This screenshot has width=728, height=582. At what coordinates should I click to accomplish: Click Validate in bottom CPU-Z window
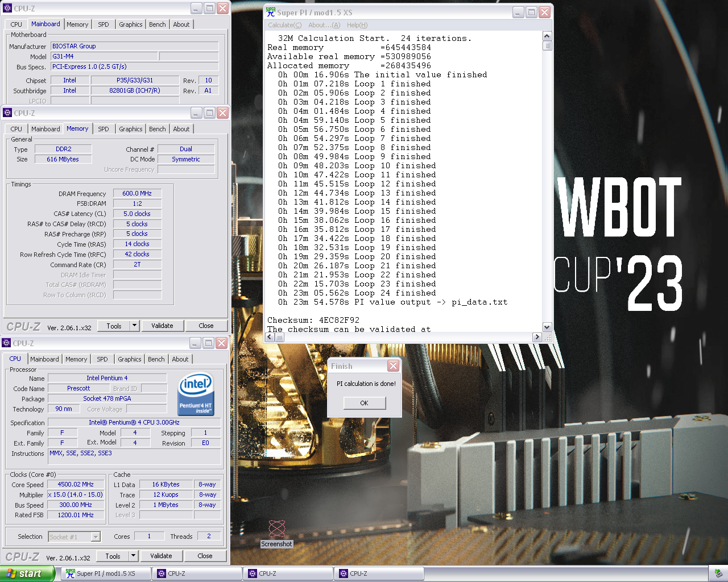coord(161,556)
